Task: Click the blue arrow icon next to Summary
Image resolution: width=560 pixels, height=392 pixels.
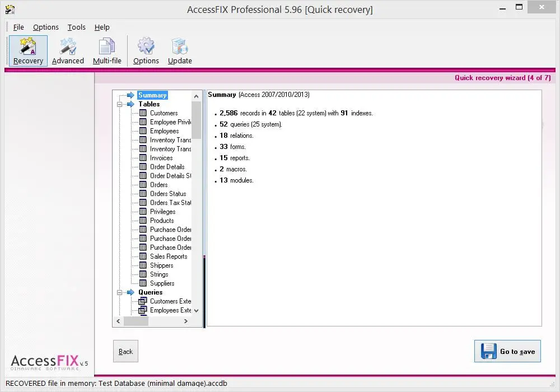Action: [x=130, y=95]
